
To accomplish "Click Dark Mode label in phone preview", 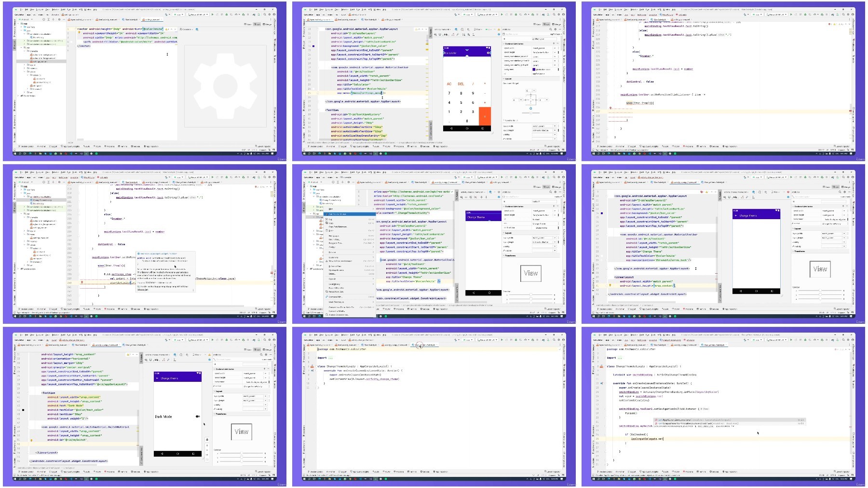I will click(163, 417).
